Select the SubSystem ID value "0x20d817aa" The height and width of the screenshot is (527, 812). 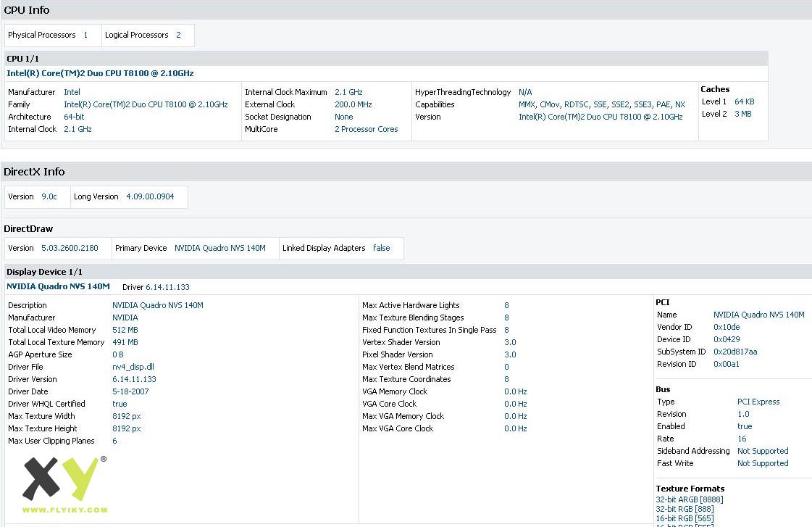click(735, 352)
